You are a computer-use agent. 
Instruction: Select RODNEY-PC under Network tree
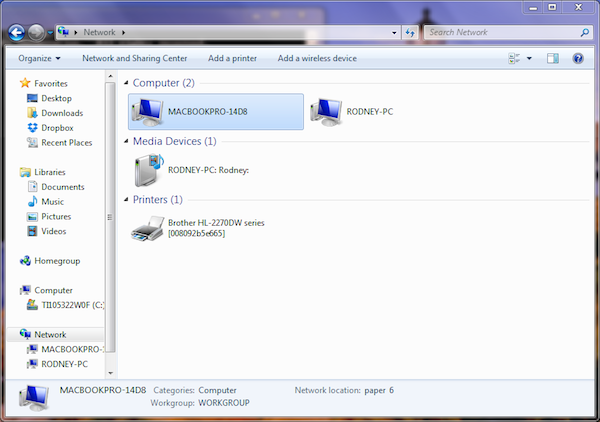[57, 364]
